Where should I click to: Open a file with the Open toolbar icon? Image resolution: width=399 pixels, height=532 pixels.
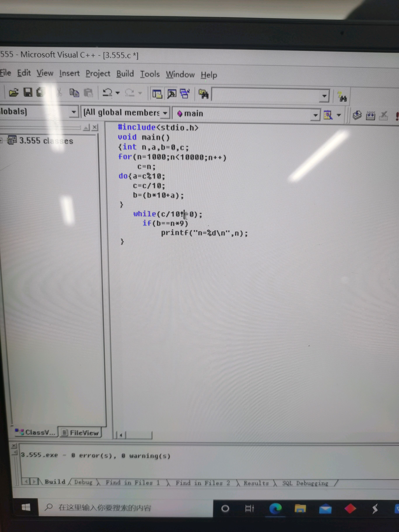14,92
